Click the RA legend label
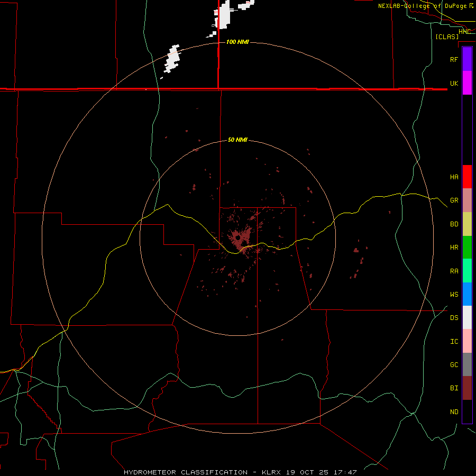 click(454, 271)
